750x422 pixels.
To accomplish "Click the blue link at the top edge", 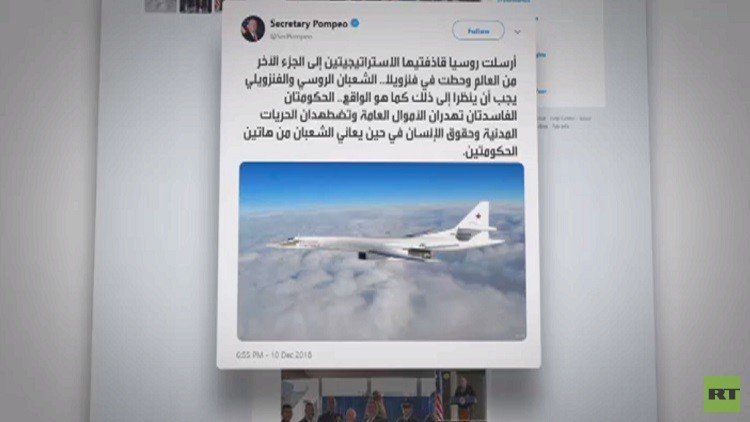I will [513, 1].
